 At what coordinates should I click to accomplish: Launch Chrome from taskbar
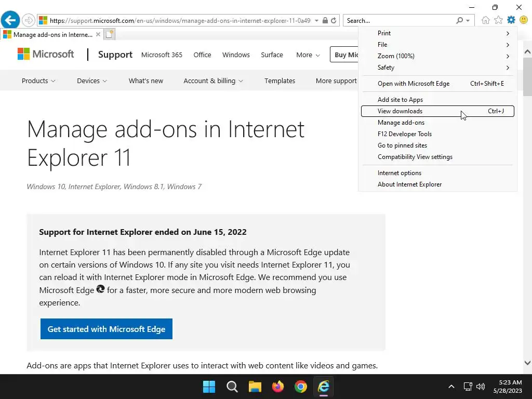(301, 387)
